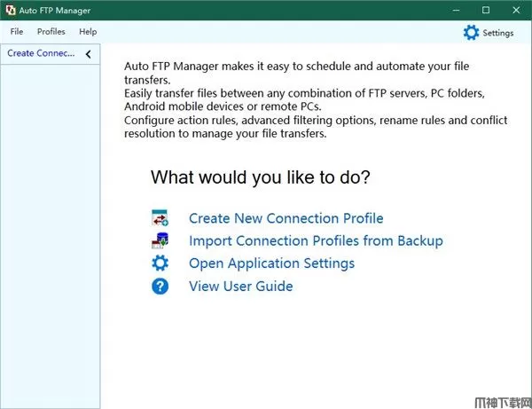Screen dimensions: 532x409
Task: Follow the Import Connection Profiles from Backup link
Action: (316, 240)
